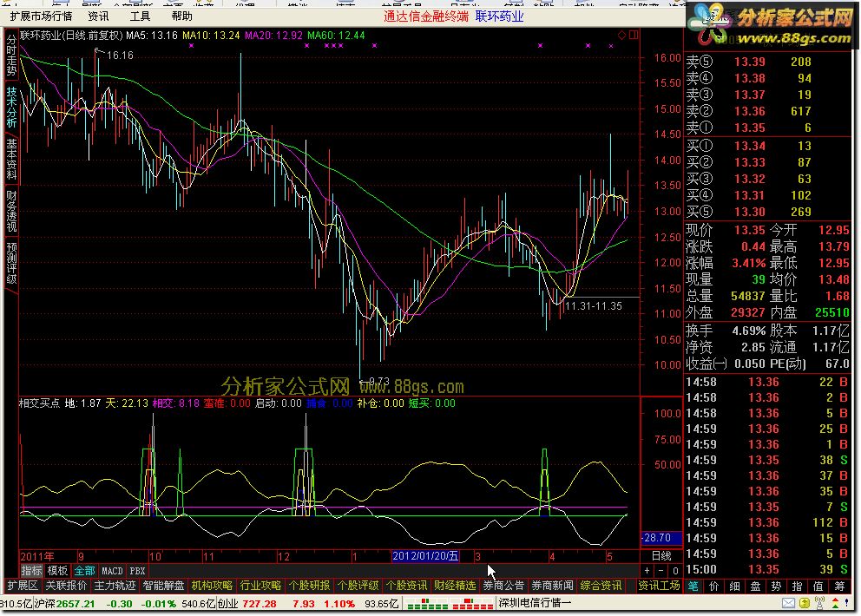Image resolution: width=861 pixels, height=616 pixels.
Task: Select the 细 detail tab
Action: tap(734, 587)
